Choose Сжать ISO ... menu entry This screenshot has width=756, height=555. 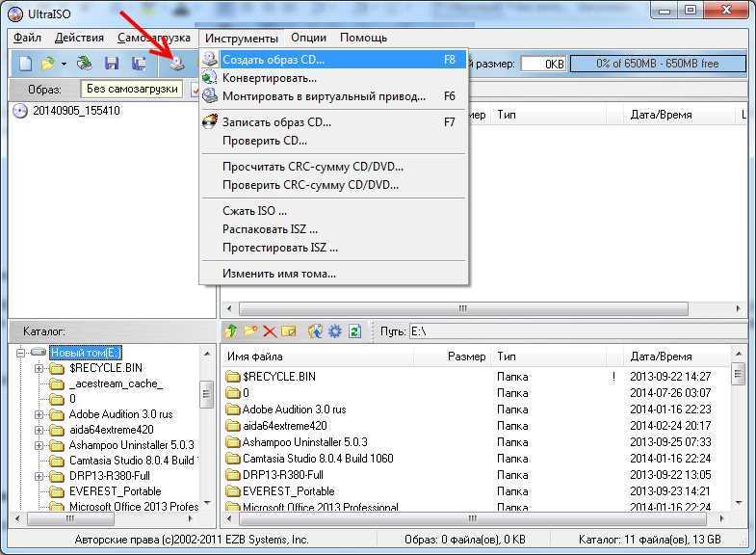[x=333, y=211]
